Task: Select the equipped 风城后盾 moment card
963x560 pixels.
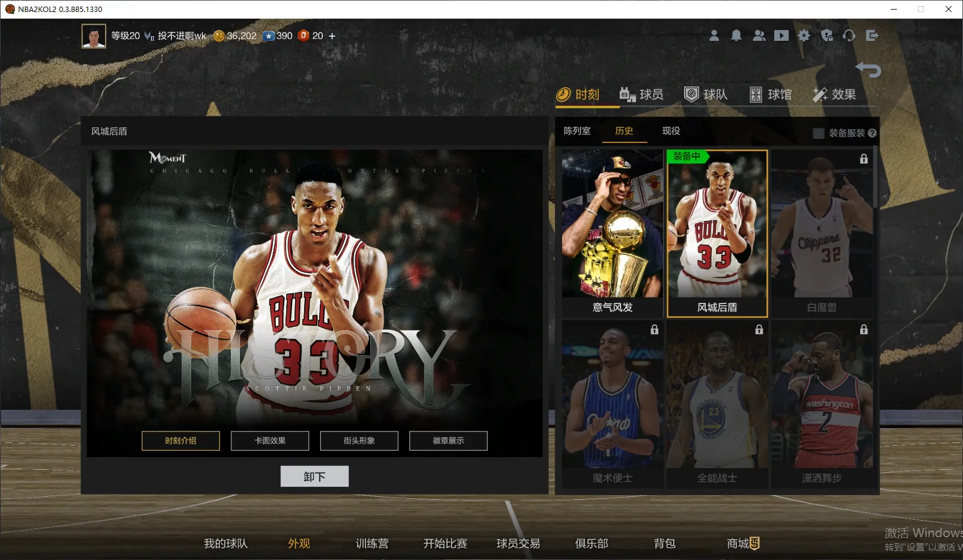Action: (717, 233)
